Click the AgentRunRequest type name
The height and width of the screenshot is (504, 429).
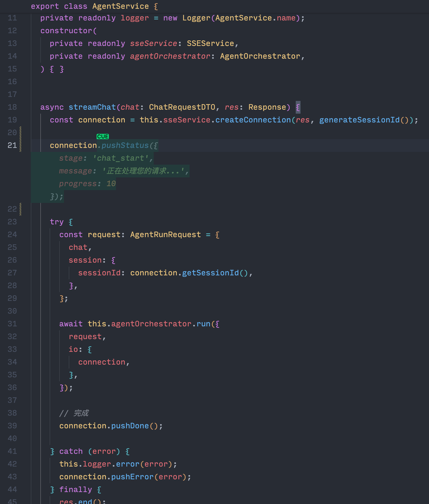tap(165, 234)
